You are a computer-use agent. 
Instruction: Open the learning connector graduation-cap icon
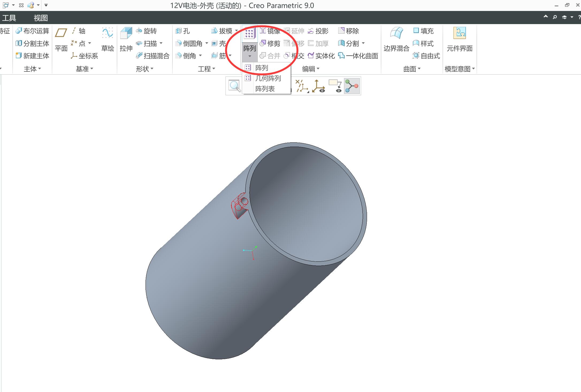click(x=564, y=17)
